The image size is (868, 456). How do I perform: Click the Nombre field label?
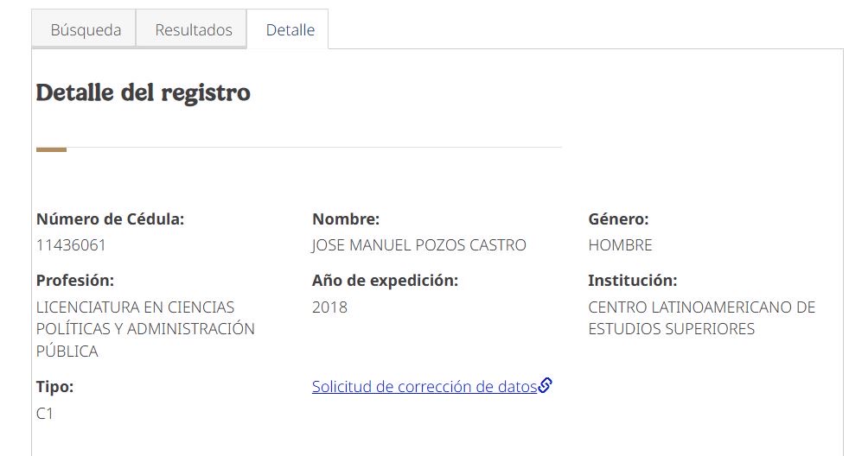point(346,219)
